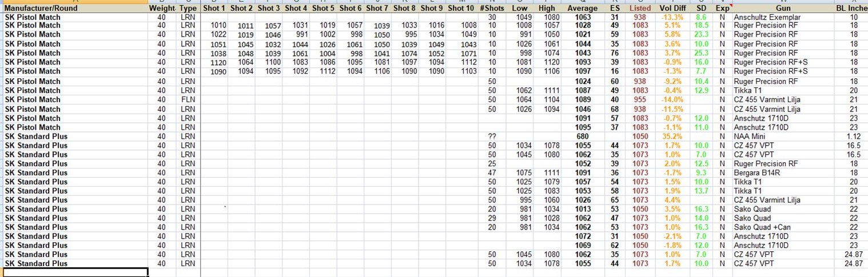Select the SD value 7.7
Screen dimensions: 868x277
tap(702, 71)
